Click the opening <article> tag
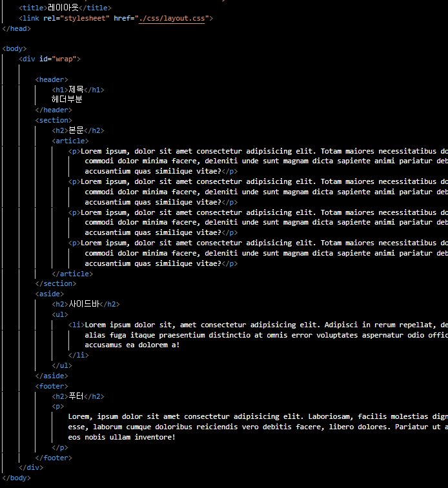This screenshot has height=488, width=448. click(x=70, y=141)
